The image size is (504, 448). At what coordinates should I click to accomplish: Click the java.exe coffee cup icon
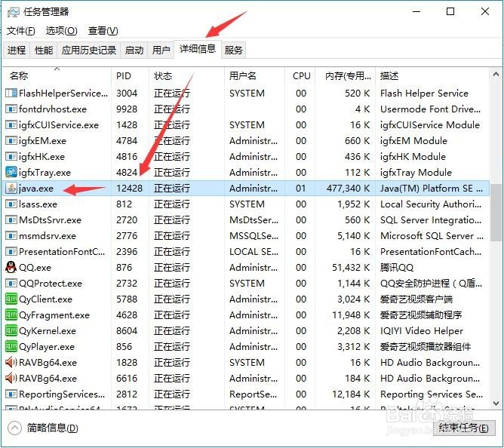point(11,188)
